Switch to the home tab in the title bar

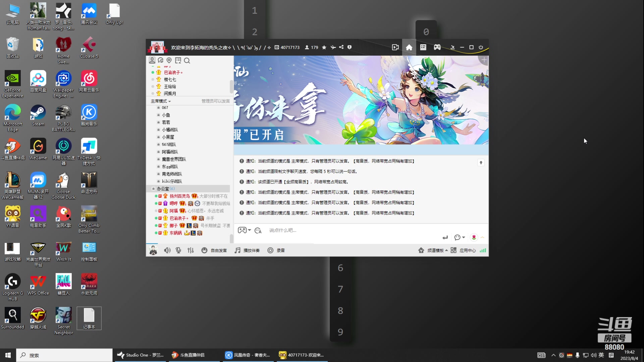point(409,47)
